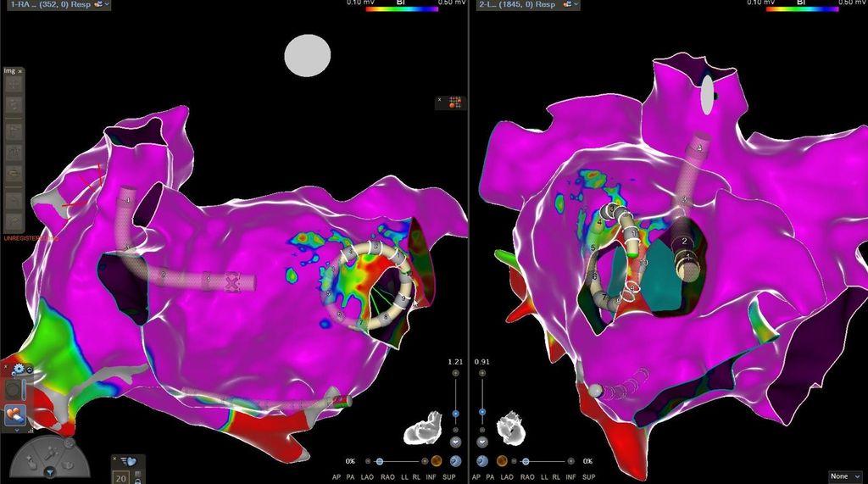Click the blue swirl icon in right pane

point(481,461)
